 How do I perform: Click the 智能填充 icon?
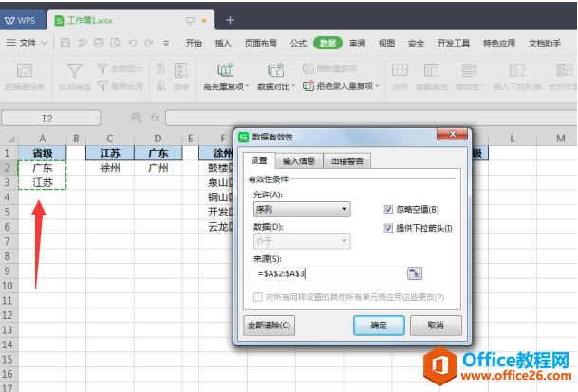coord(431,69)
